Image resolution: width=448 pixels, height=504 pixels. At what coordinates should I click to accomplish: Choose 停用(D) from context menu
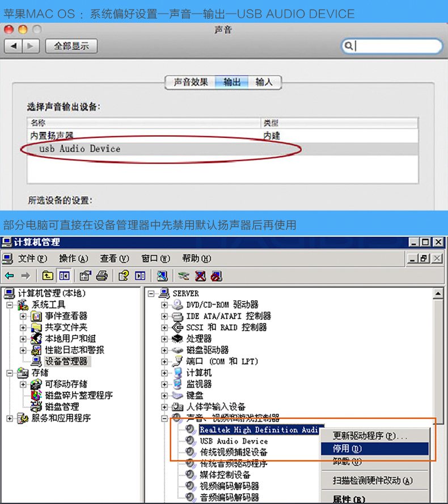(374, 449)
